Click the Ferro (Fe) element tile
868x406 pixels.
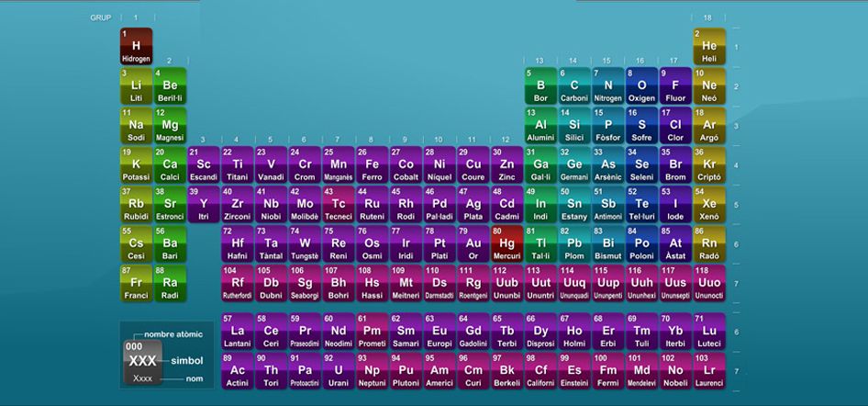372,165
